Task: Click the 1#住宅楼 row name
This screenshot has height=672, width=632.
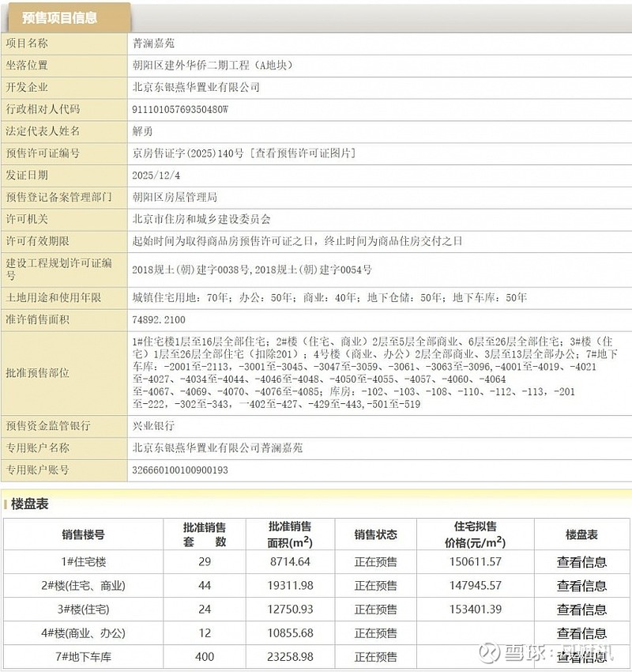Action: 83,562
